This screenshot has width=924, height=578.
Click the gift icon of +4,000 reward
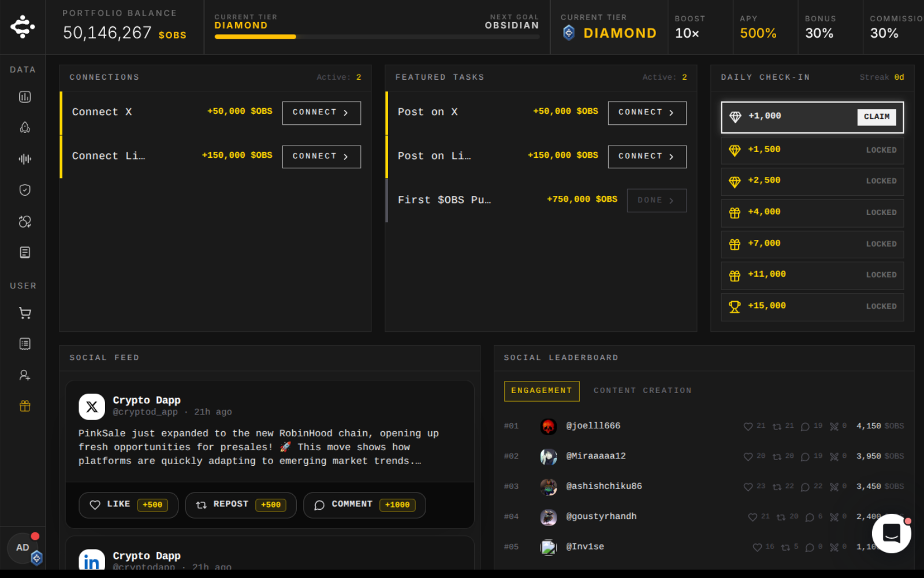pos(735,213)
